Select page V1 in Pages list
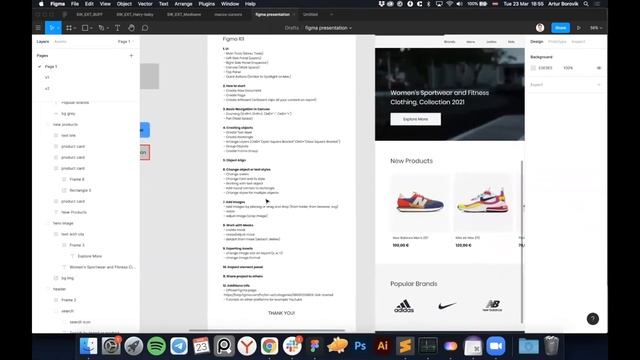The width and height of the screenshot is (640, 360). tap(47, 77)
